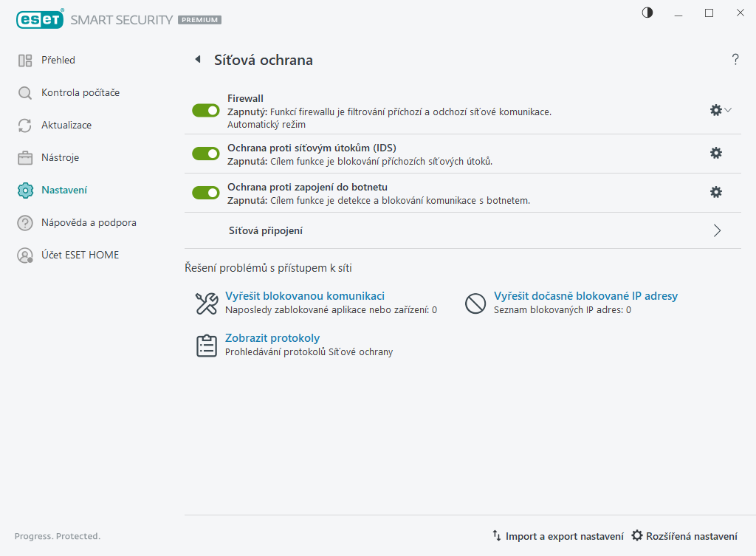Click Zobrazit protokoly link
The image size is (756, 556).
(x=272, y=338)
